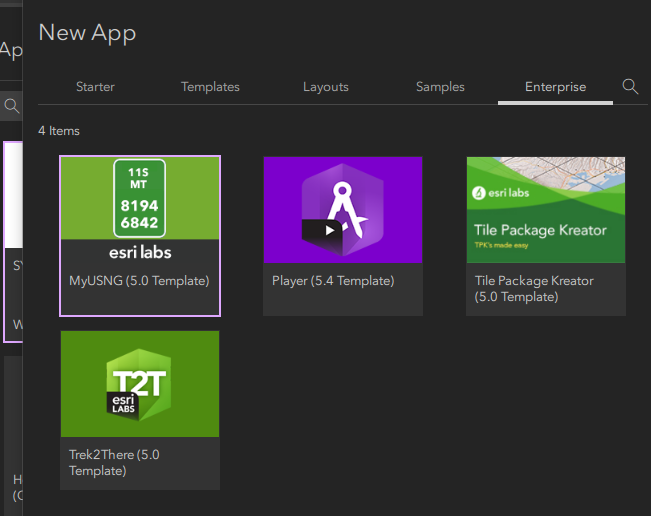Switch to the Templates tab
This screenshot has height=516, width=651.
click(x=210, y=87)
